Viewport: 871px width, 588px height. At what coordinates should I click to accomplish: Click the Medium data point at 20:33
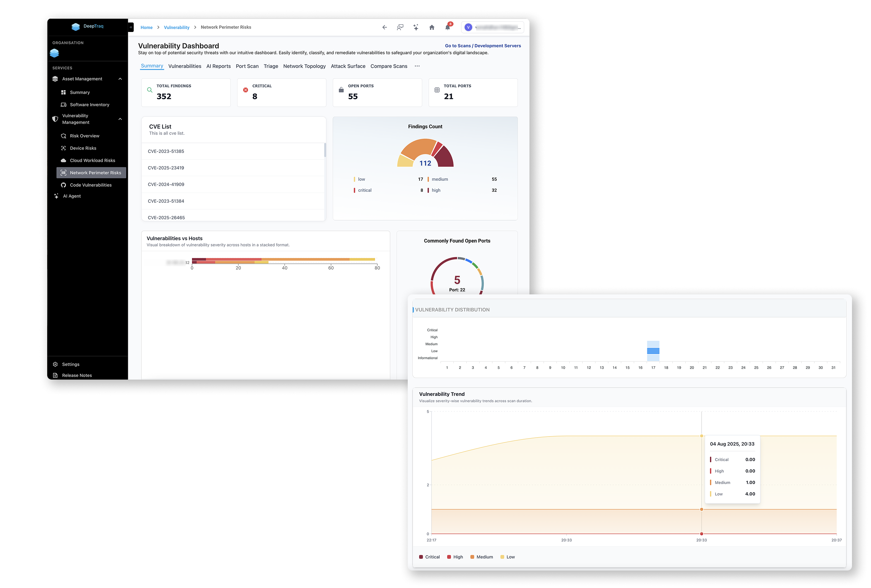[x=702, y=509]
